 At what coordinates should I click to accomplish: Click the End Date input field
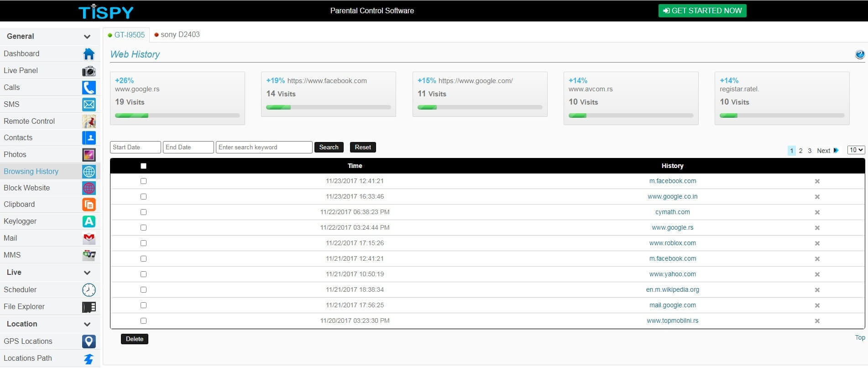[188, 147]
